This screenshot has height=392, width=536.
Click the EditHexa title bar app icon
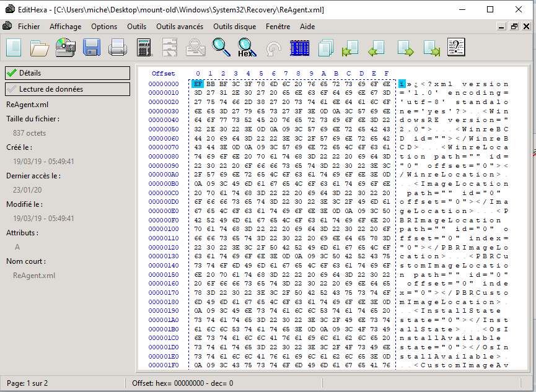pos(10,9)
